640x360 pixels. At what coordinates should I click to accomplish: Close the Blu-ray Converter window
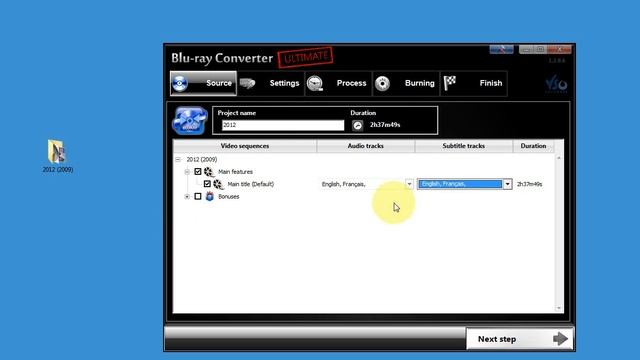click(x=559, y=49)
